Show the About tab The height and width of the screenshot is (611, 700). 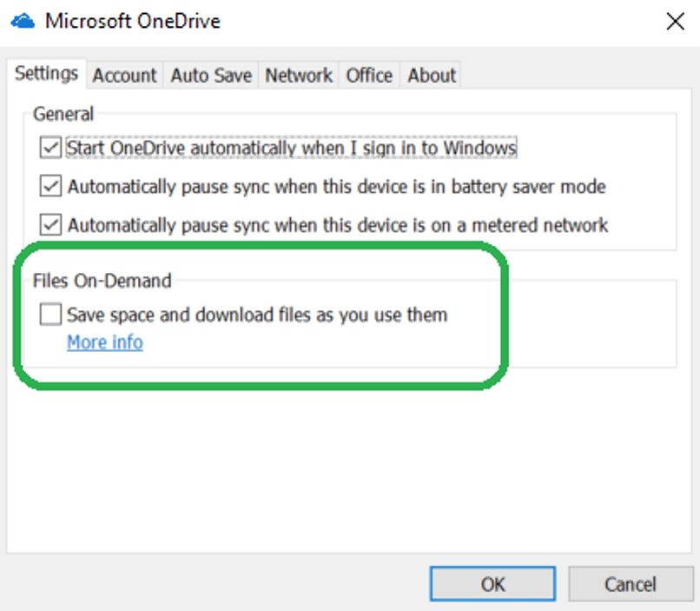click(432, 76)
